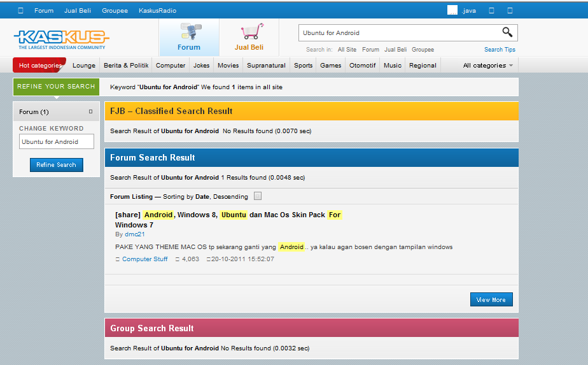Open the Music category
Image resolution: width=588 pixels, height=365 pixels.
click(393, 66)
